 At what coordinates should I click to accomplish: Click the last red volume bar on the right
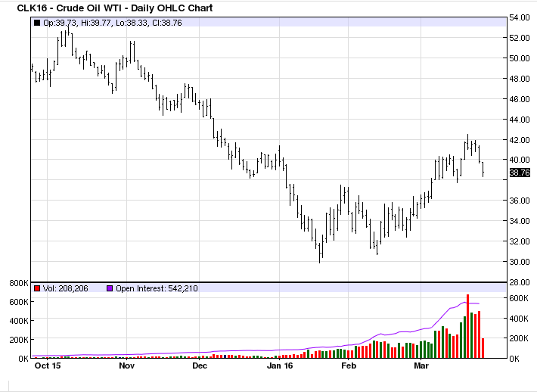(483, 348)
